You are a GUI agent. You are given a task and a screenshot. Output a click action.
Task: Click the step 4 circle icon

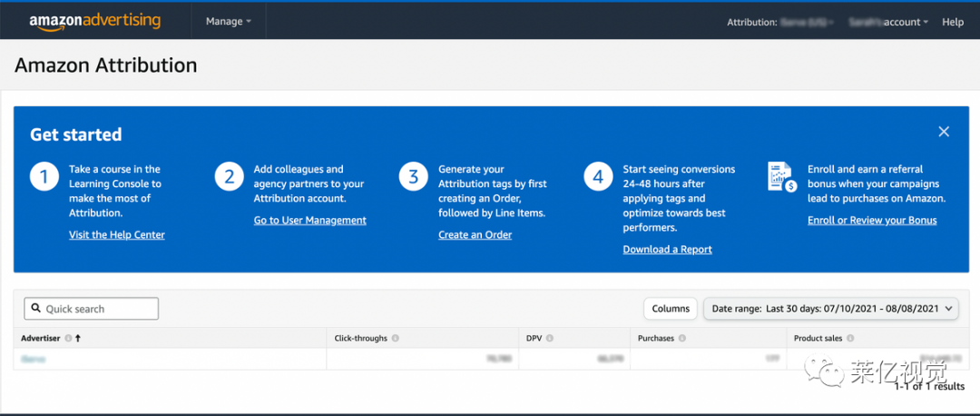click(x=599, y=177)
